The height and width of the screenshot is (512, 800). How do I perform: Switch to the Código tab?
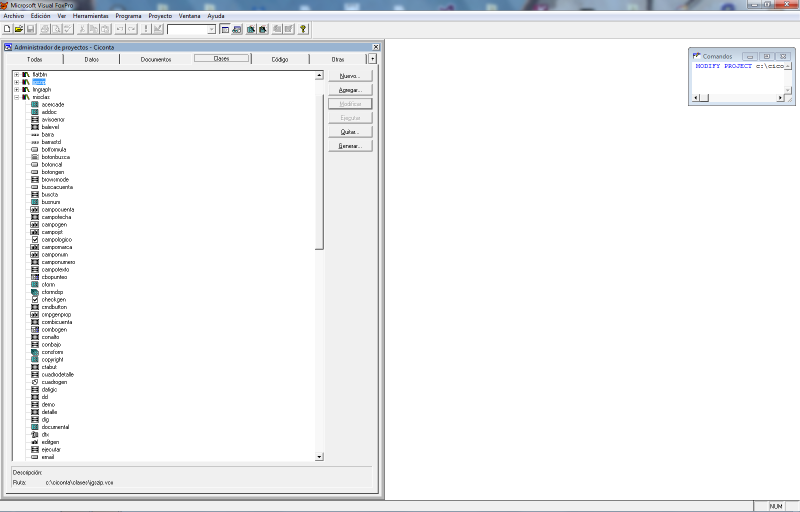280,60
